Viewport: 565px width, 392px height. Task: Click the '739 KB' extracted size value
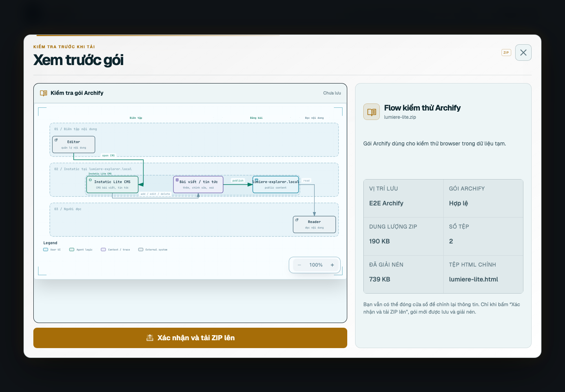coord(379,279)
